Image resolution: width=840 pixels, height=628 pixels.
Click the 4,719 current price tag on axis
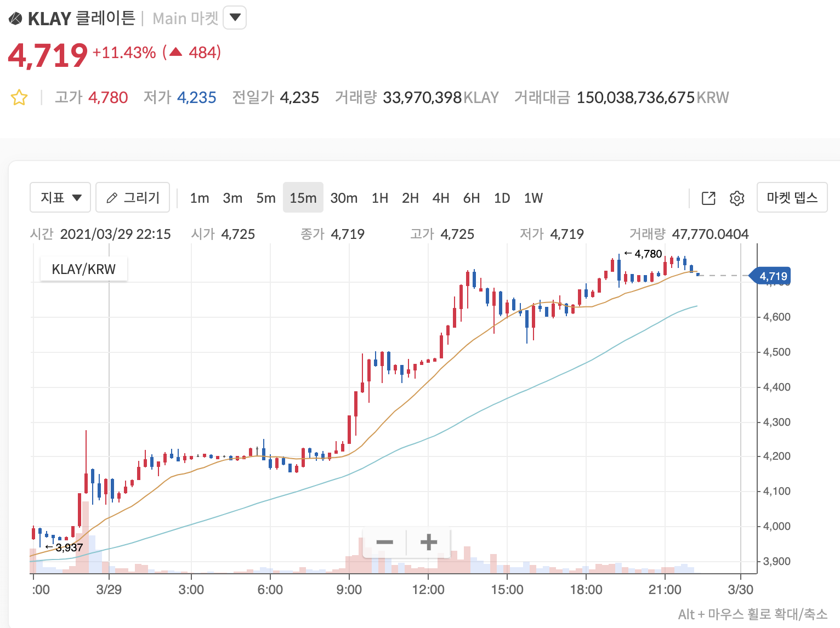pyautogui.click(x=770, y=276)
